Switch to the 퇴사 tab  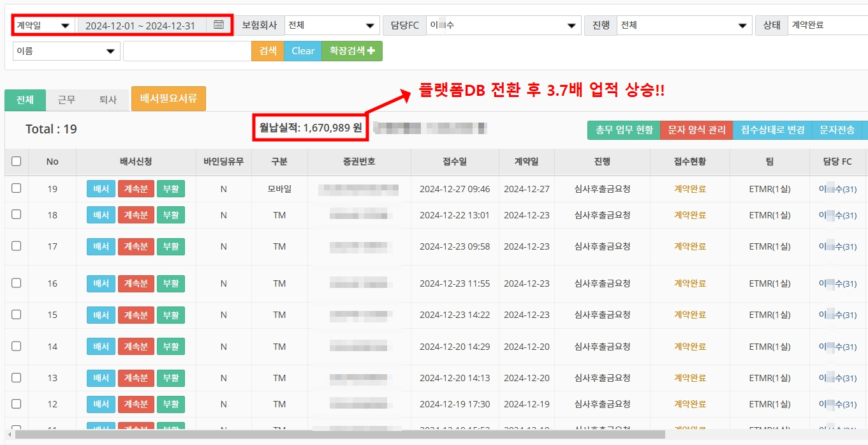pyautogui.click(x=107, y=100)
